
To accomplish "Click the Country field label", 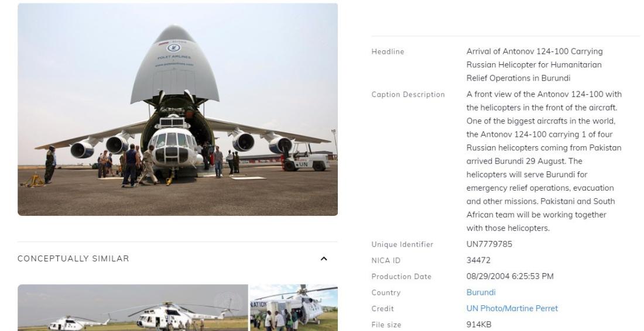I will coord(386,293).
